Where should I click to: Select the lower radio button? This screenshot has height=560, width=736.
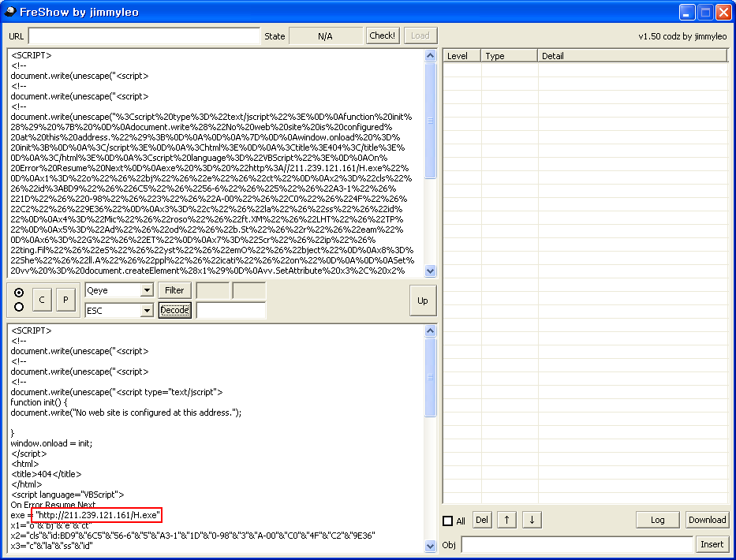click(x=19, y=307)
